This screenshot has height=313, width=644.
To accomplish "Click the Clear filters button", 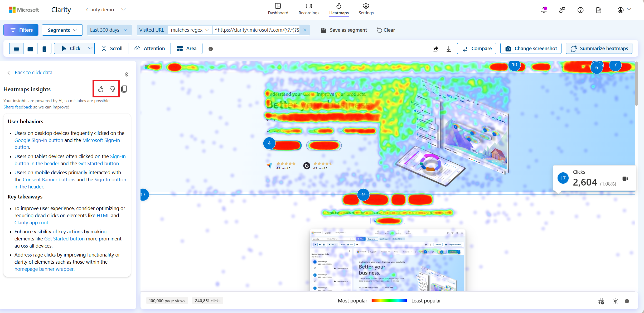I will click(386, 30).
